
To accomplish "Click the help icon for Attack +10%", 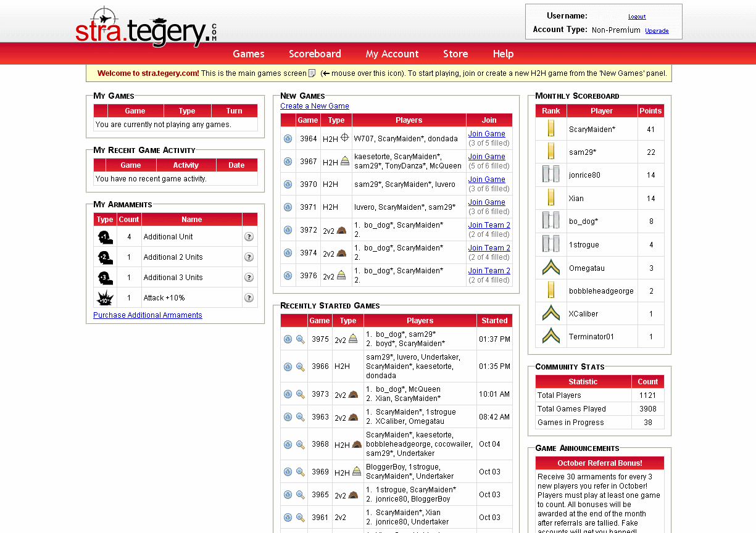I will (x=249, y=298).
